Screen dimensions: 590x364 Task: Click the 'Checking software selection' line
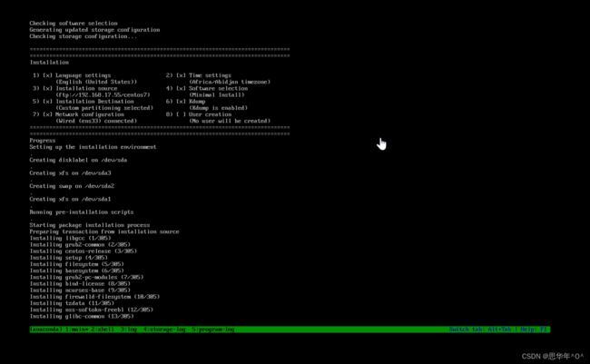74,24
